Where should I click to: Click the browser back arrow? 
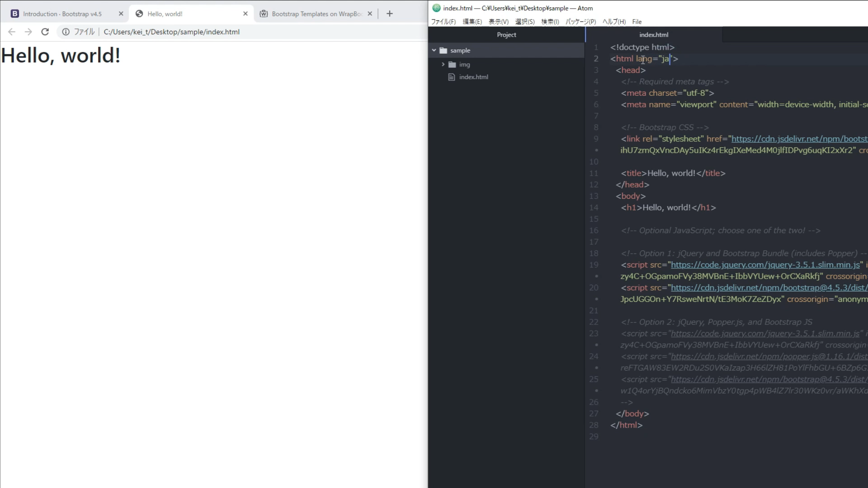(x=12, y=32)
